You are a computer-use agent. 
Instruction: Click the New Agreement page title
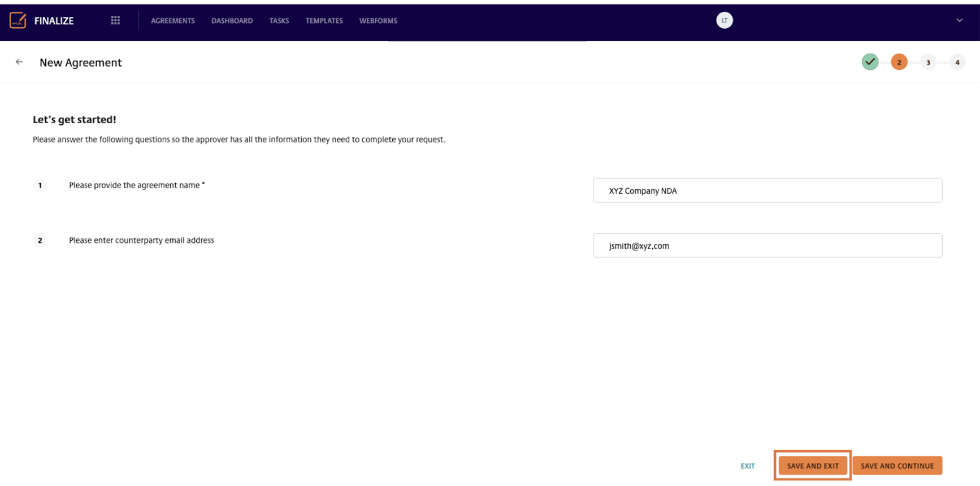click(x=80, y=63)
